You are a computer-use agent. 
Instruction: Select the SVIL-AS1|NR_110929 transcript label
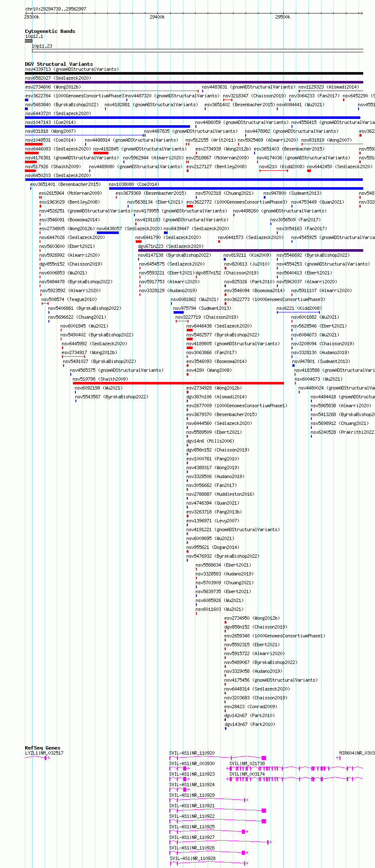(192, 795)
